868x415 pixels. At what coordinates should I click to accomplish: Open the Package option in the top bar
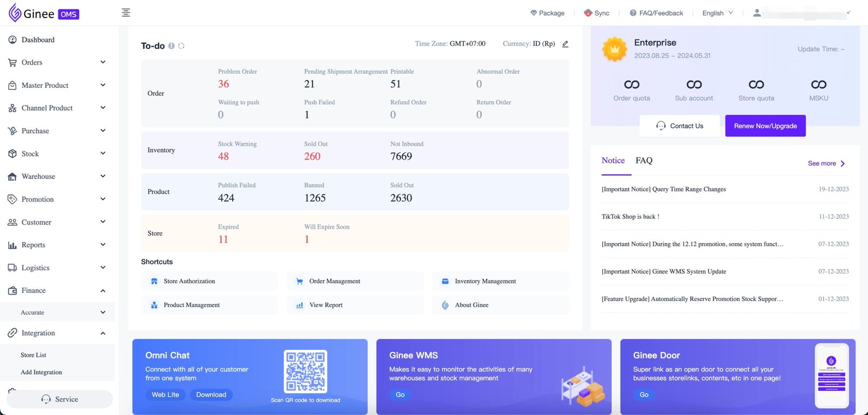[x=547, y=13]
